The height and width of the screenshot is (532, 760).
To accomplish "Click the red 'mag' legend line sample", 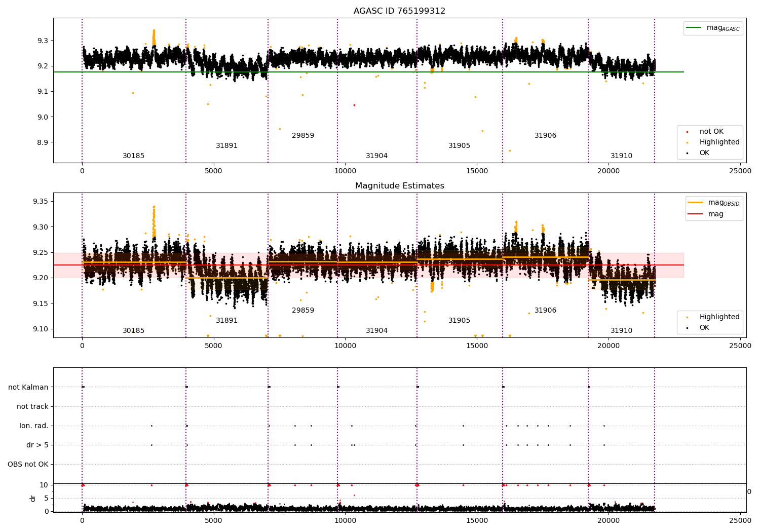I will (x=696, y=214).
